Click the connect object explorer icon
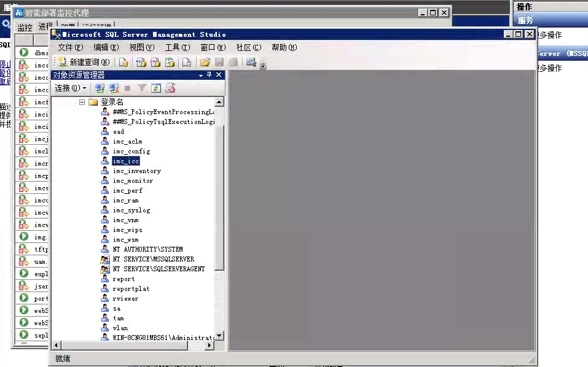The width and height of the screenshot is (588, 367). [x=100, y=88]
